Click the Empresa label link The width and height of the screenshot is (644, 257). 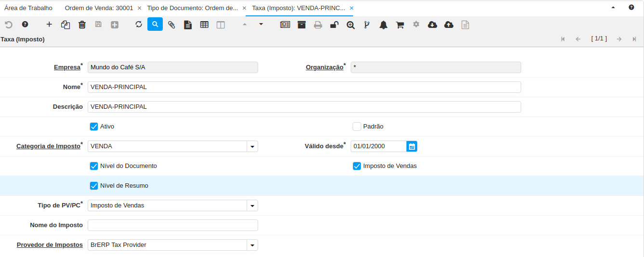pyautogui.click(x=67, y=67)
